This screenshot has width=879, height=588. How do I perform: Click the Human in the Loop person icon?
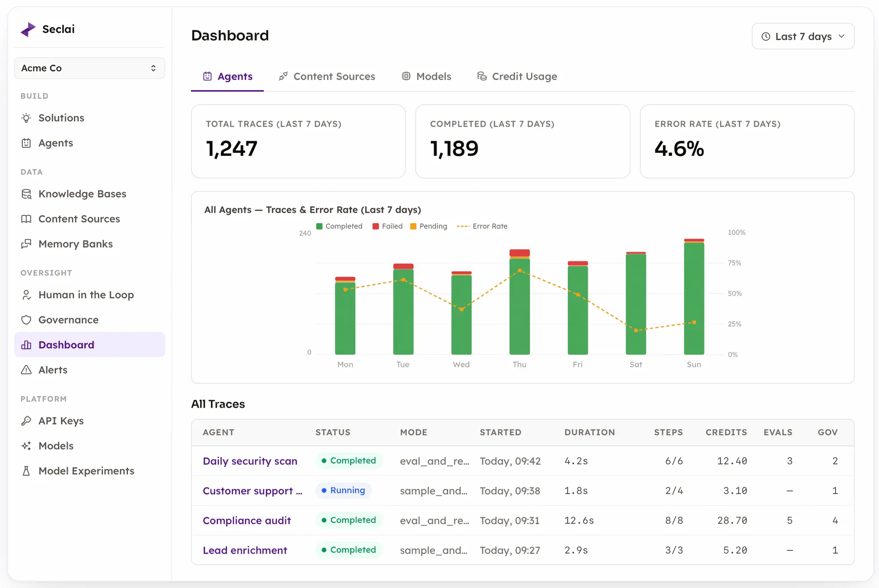coord(26,295)
